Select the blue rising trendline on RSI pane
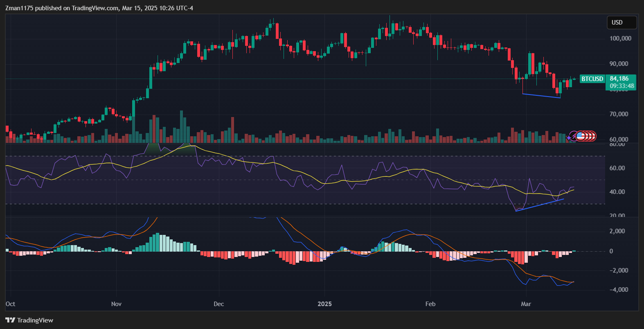The height and width of the screenshot is (329, 644). [540, 205]
